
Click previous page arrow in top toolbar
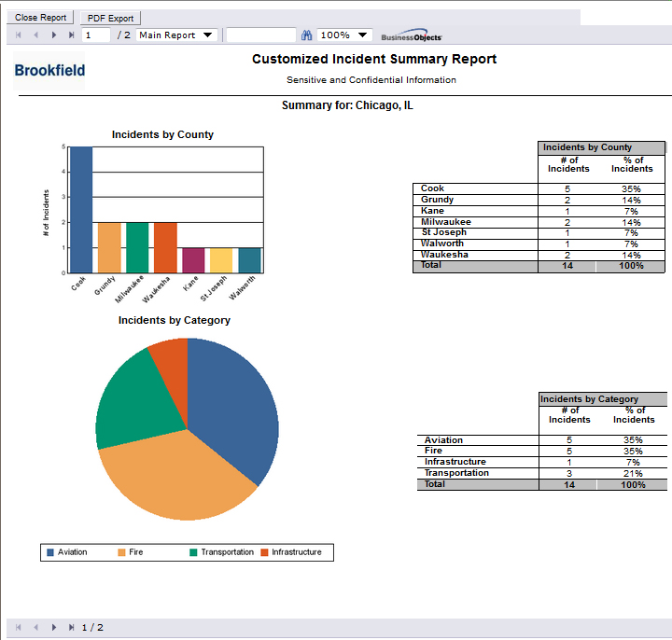pyautogui.click(x=35, y=35)
